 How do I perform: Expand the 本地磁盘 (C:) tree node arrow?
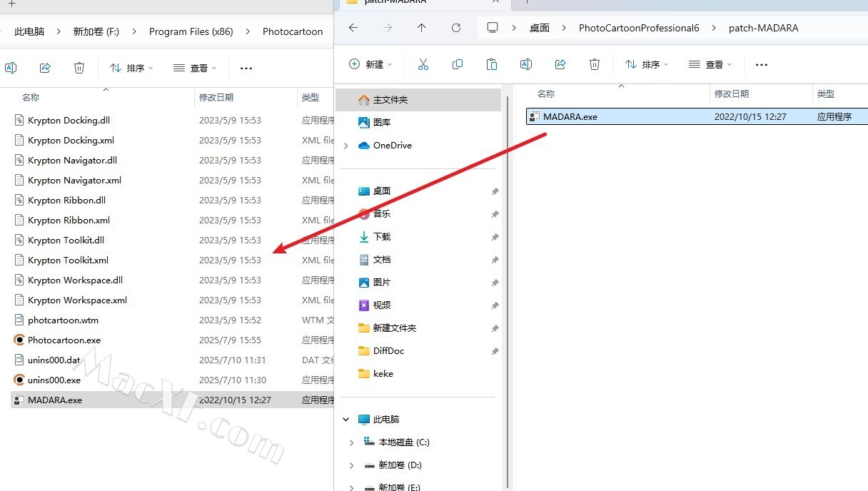pos(351,442)
